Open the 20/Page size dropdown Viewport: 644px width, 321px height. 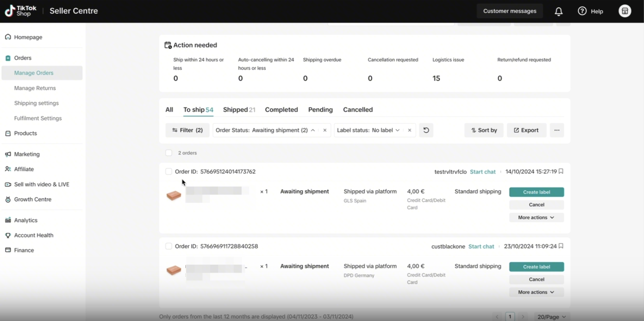pos(551,317)
